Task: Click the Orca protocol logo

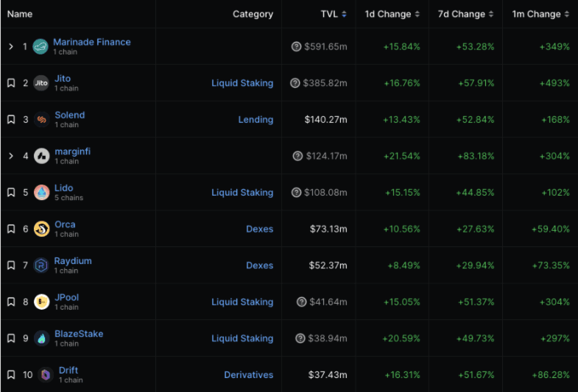Action: (x=41, y=229)
